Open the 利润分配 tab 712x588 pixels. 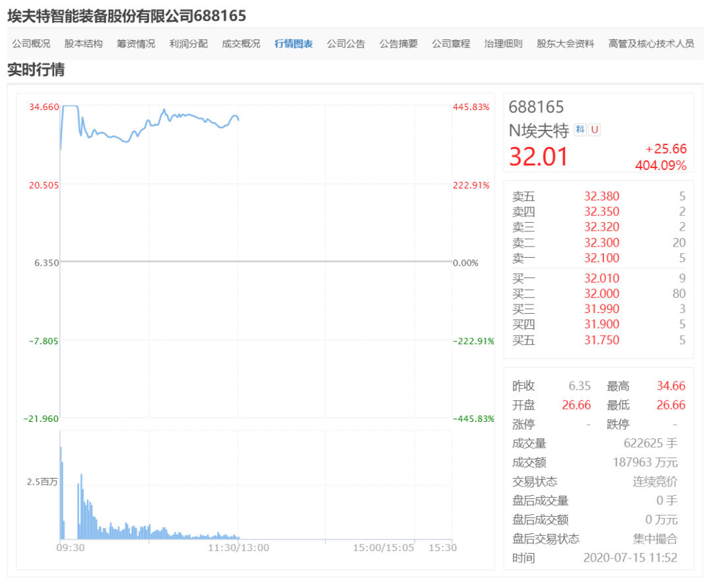[187, 44]
